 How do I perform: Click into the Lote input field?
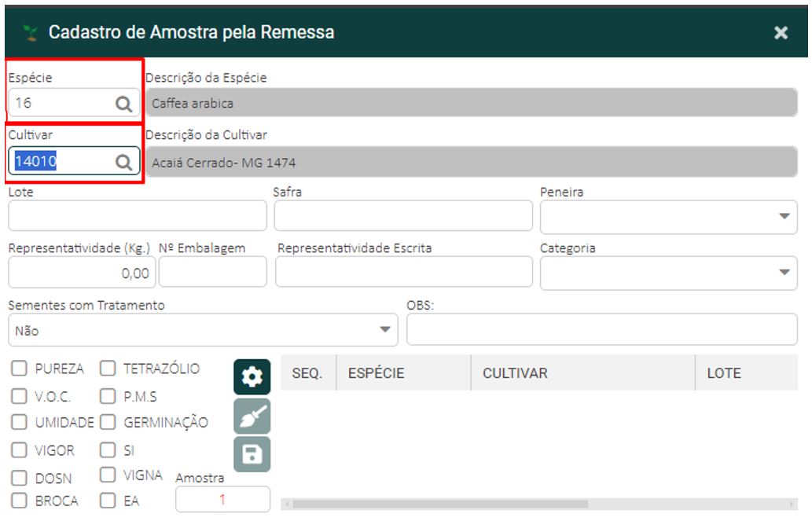(x=138, y=216)
